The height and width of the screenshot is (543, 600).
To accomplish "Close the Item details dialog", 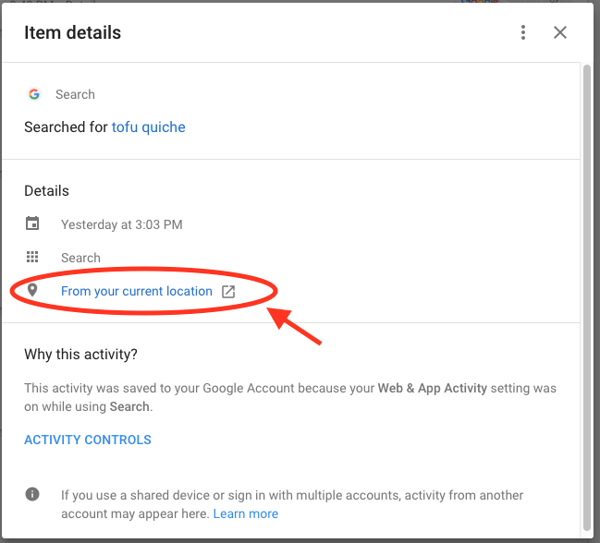I will pos(560,33).
